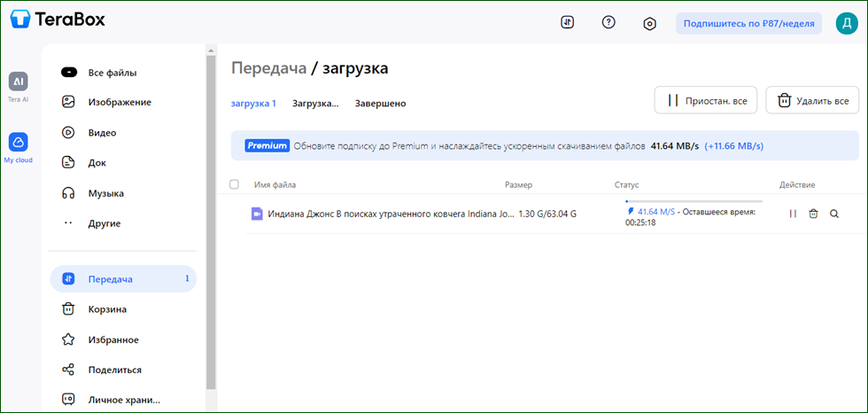868x413 pixels.
Task: Delete the Индиана Джонс download row
Action: tap(813, 214)
